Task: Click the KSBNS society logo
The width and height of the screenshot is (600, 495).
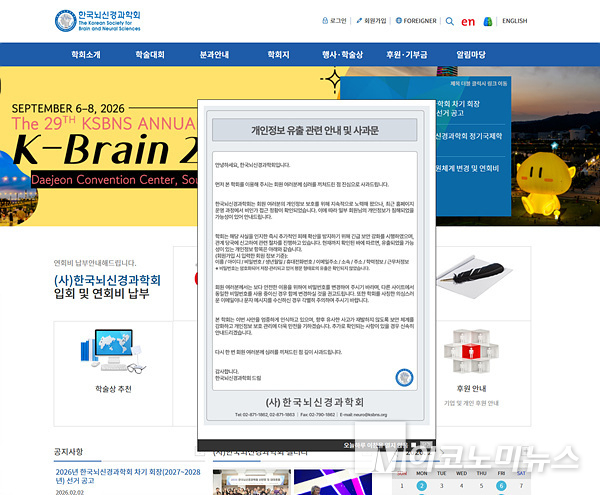Action: 111,20
